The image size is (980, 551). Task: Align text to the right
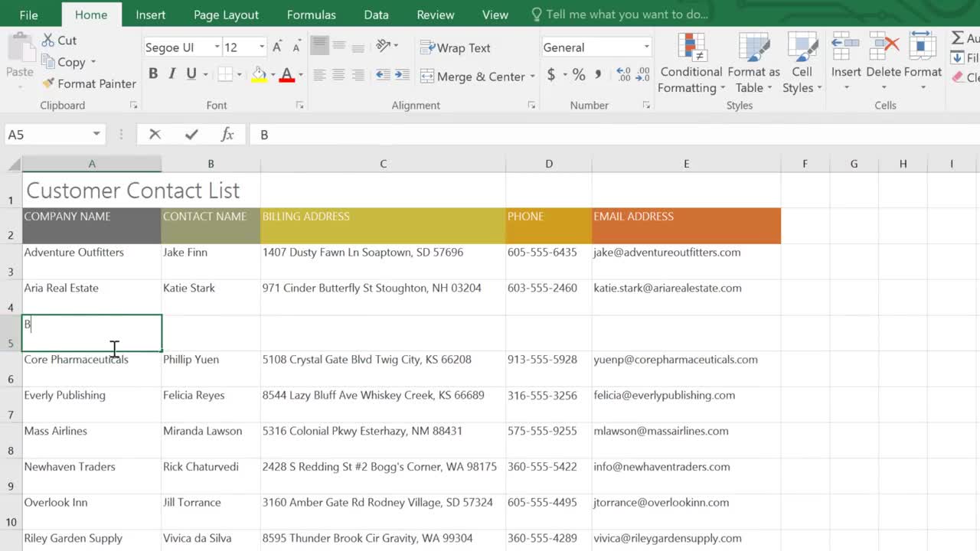[358, 75]
